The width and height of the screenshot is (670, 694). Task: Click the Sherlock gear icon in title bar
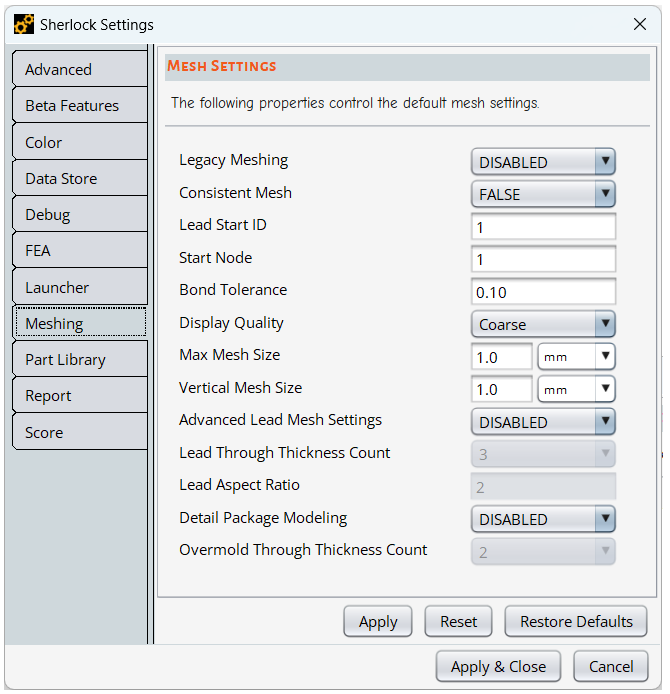click(24, 24)
